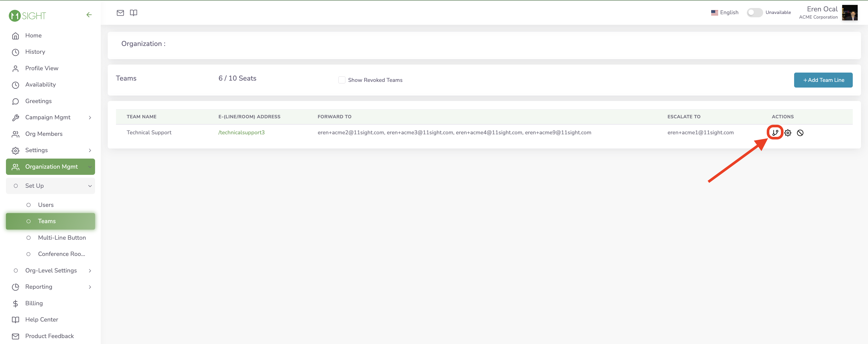Open call routing icon for Technical Support

[775, 133]
